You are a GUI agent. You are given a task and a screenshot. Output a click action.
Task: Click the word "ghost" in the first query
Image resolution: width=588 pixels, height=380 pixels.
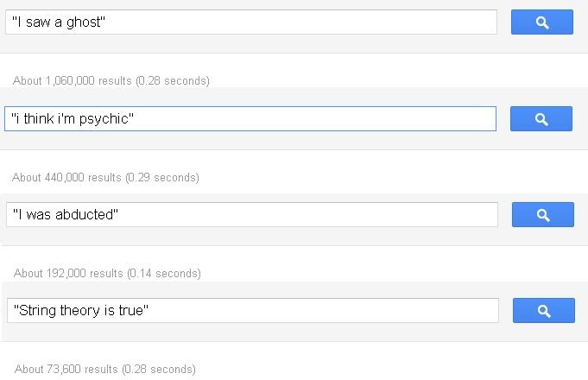pyautogui.click(x=84, y=22)
